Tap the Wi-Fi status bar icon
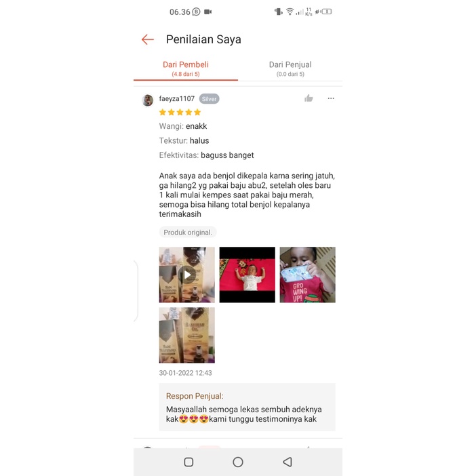476x476 pixels. (290, 12)
